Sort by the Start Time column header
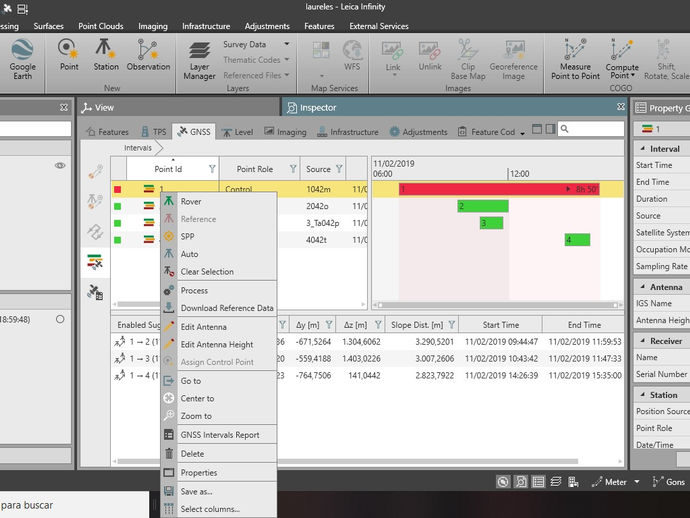This screenshot has height=518, width=690. point(501,325)
